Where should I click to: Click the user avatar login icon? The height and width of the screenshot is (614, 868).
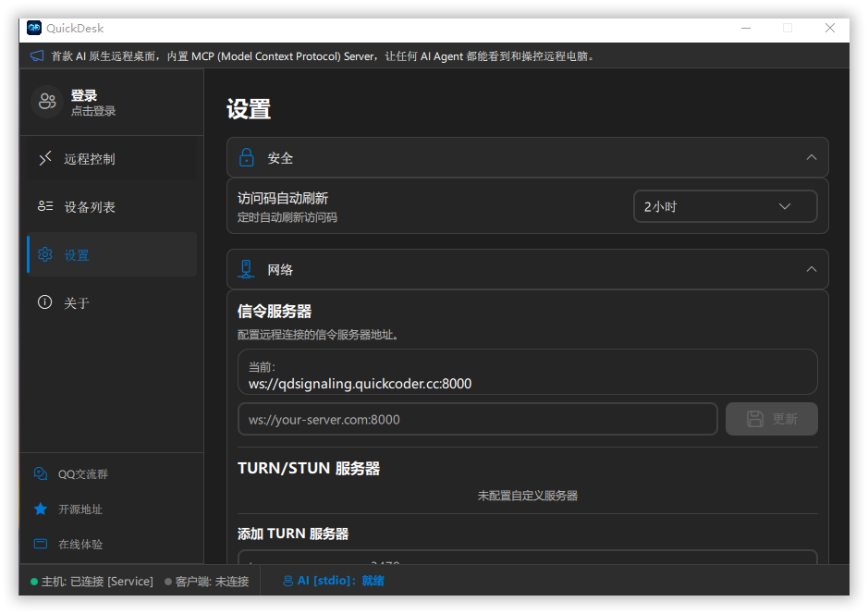click(x=47, y=102)
